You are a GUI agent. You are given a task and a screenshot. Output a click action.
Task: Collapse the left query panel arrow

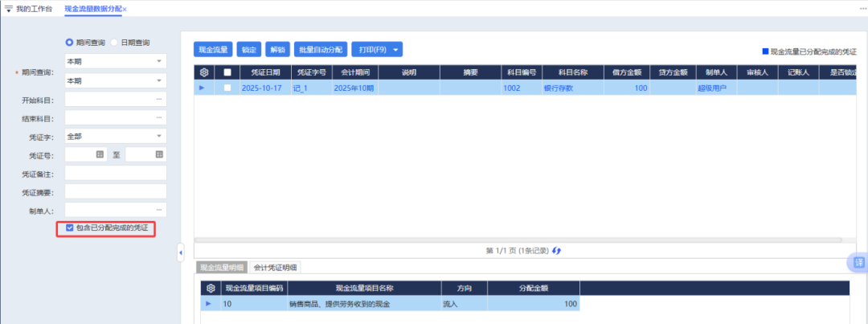pyautogui.click(x=181, y=253)
